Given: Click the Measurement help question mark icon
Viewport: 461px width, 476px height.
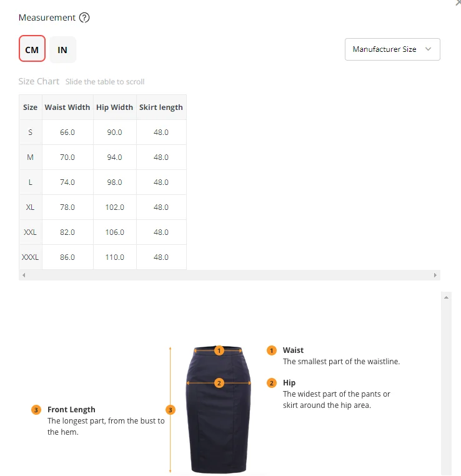Looking at the screenshot, I should tap(84, 17).
